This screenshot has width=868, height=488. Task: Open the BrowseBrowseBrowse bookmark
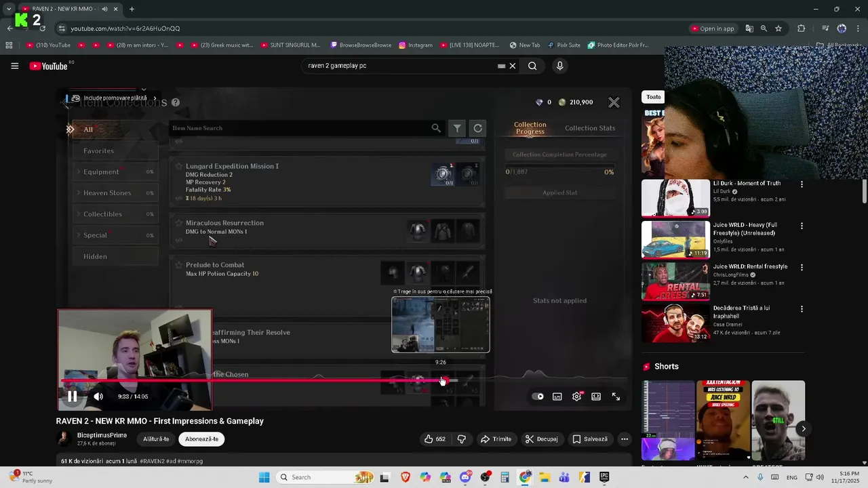coord(361,45)
